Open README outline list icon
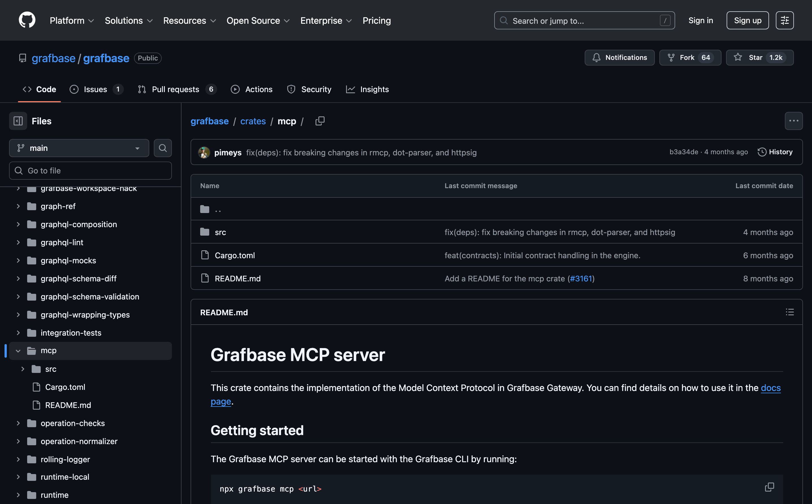This screenshot has height=504, width=812. 789,312
